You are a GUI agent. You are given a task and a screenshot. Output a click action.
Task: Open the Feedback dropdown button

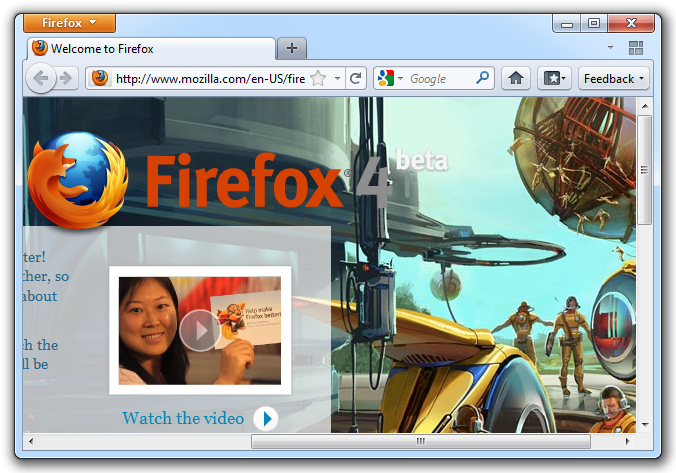pyautogui.click(x=613, y=78)
